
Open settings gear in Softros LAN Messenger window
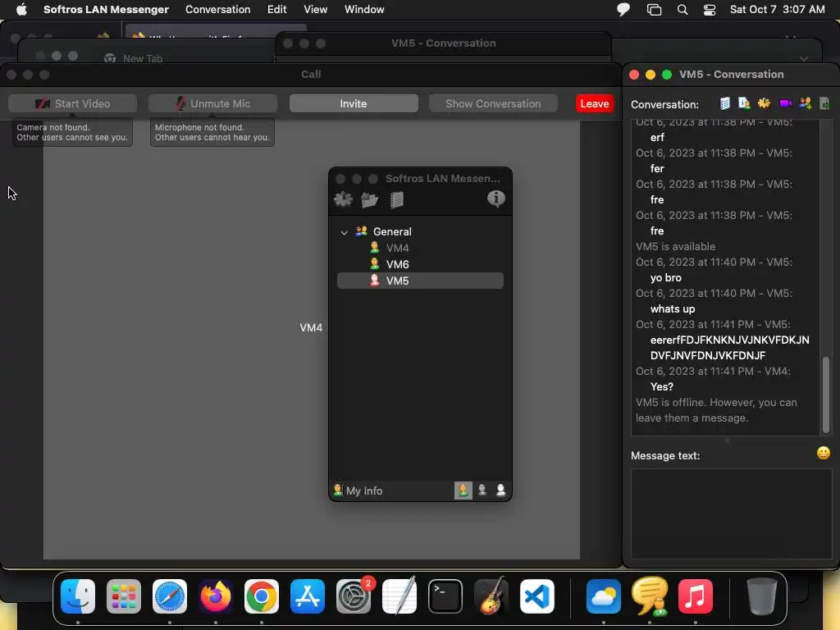pos(344,199)
